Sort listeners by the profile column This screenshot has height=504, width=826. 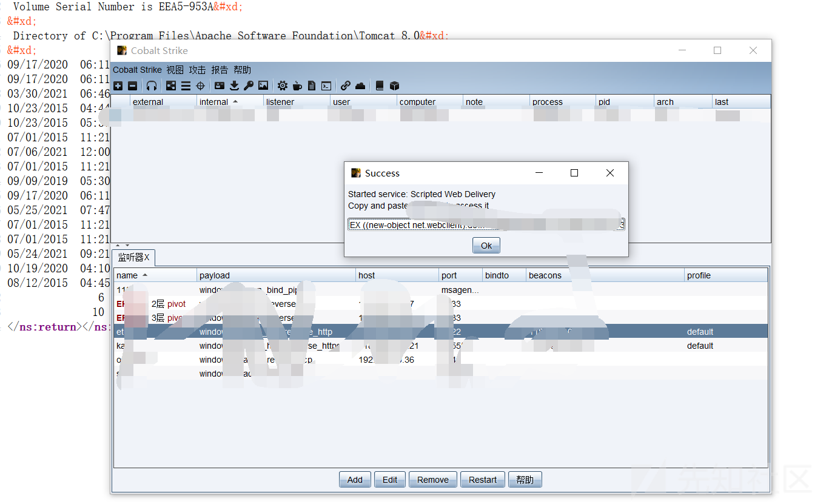[727, 275]
